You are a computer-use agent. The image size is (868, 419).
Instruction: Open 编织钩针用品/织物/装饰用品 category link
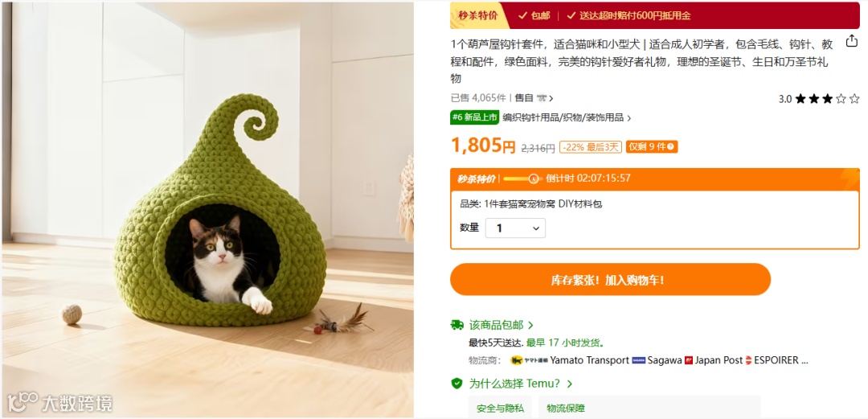click(567, 117)
